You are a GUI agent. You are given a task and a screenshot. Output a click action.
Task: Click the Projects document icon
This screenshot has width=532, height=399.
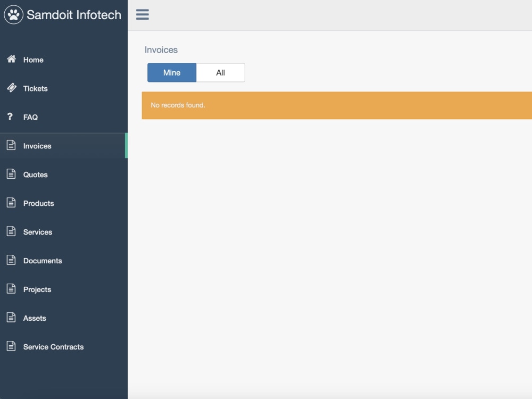[x=10, y=289]
